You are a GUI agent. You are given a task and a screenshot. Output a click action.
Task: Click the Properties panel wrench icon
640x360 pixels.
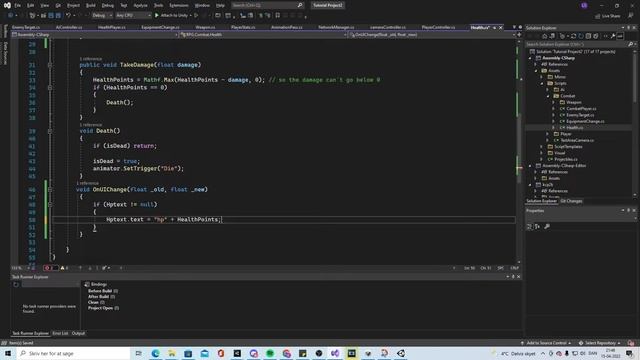(x=547, y=227)
